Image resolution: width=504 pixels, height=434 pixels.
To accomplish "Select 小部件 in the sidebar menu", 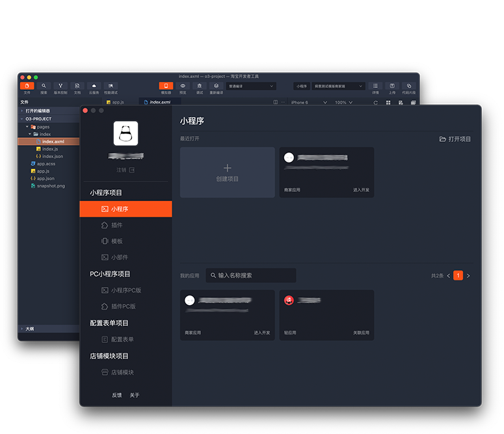I will (x=126, y=258).
